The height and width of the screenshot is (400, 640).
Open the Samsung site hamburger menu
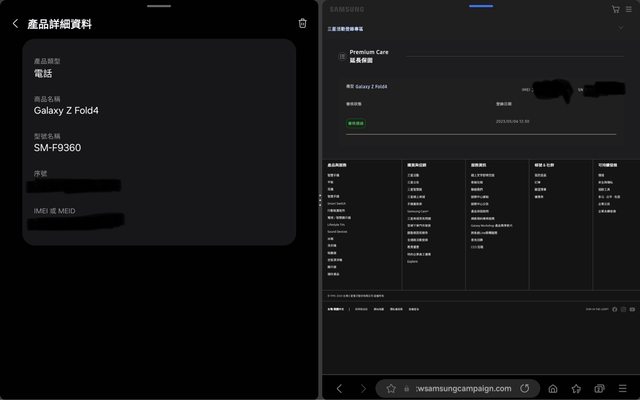[628, 9]
